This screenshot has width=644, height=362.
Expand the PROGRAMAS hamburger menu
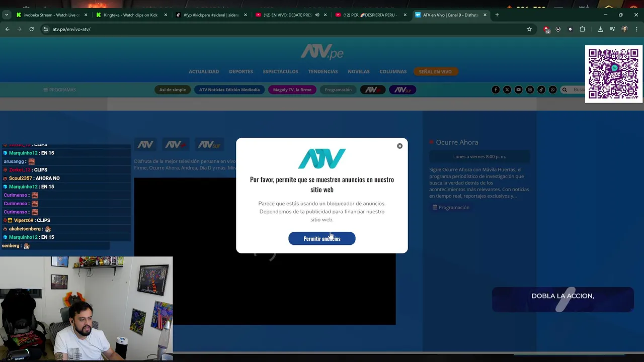[59, 89]
